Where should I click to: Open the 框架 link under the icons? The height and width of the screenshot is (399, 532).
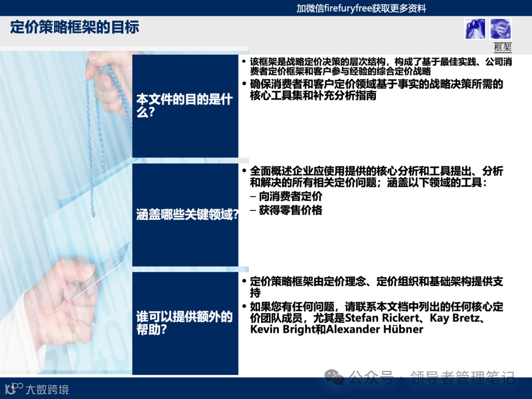pyautogui.click(x=502, y=47)
